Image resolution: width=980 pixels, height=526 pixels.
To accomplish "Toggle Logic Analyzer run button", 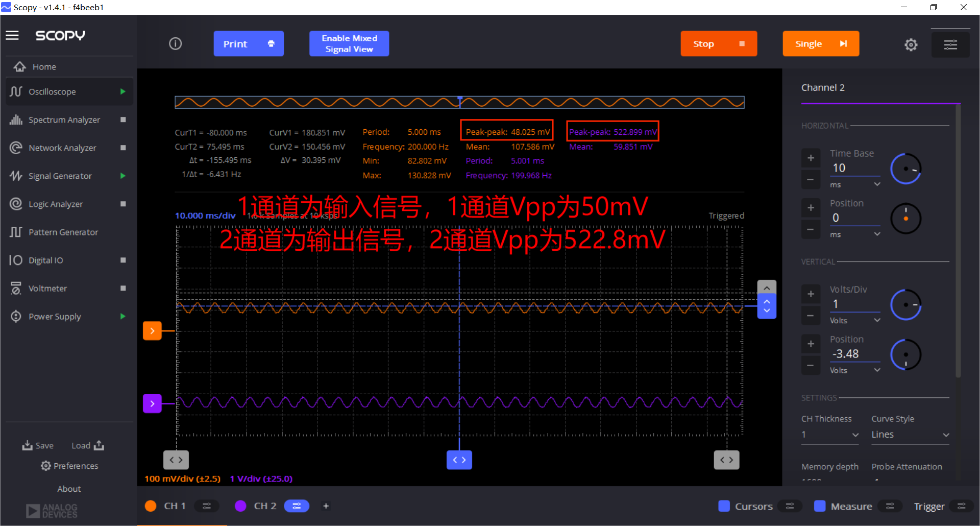I will 123,204.
